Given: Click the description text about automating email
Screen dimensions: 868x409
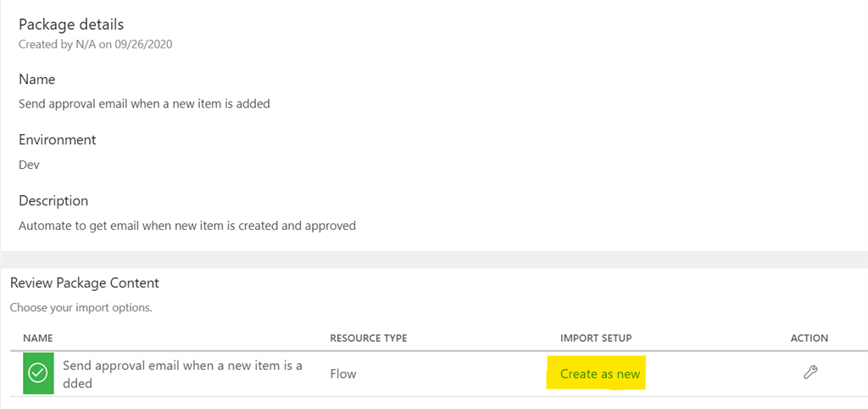Looking at the screenshot, I should coord(187,226).
